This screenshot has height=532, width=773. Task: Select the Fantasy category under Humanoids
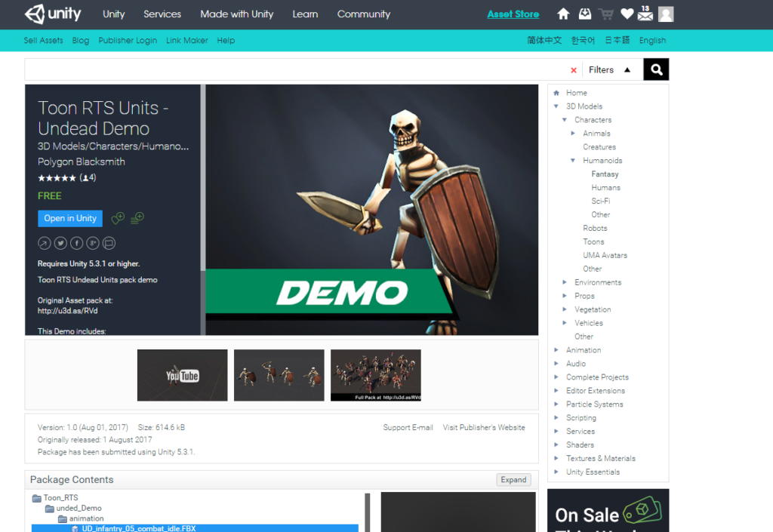(x=605, y=174)
